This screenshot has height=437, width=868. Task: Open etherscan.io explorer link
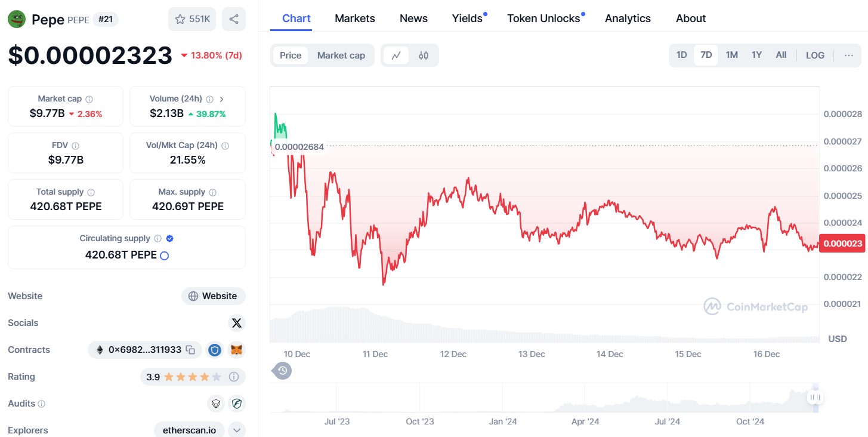pyautogui.click(x=189, y=430)
